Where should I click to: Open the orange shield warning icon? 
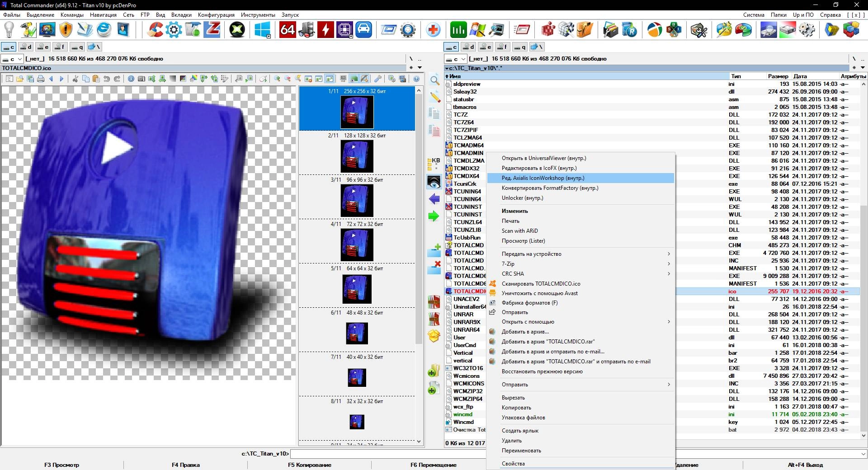click(66, 30)
